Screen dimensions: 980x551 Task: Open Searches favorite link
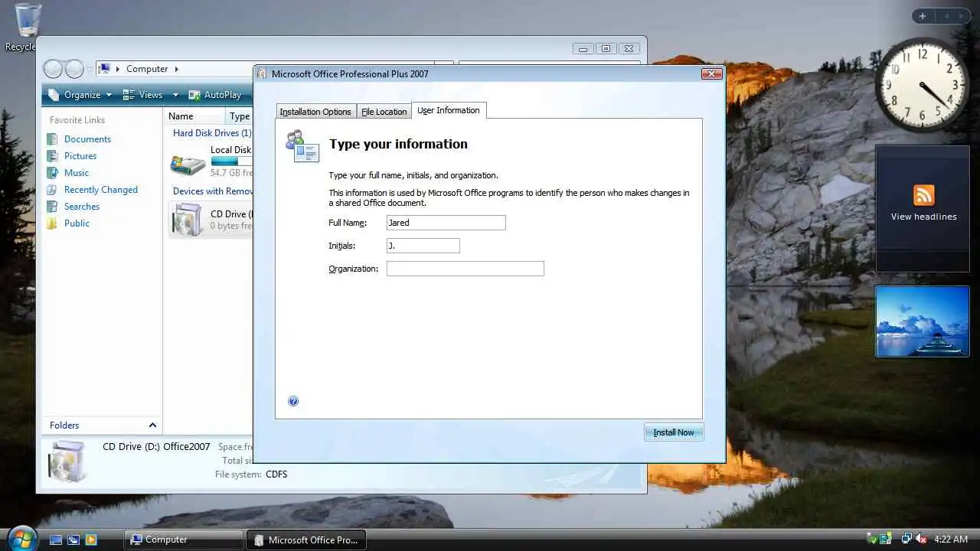point(82,207)
